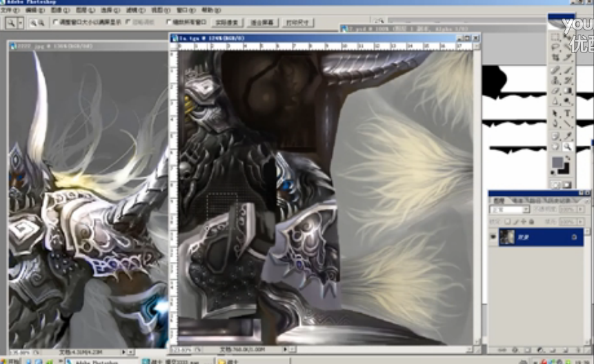The height and width of the screenshot is (364, 594).
Task: Select the Eyedropper tool
Action: (x=567, y=136)
